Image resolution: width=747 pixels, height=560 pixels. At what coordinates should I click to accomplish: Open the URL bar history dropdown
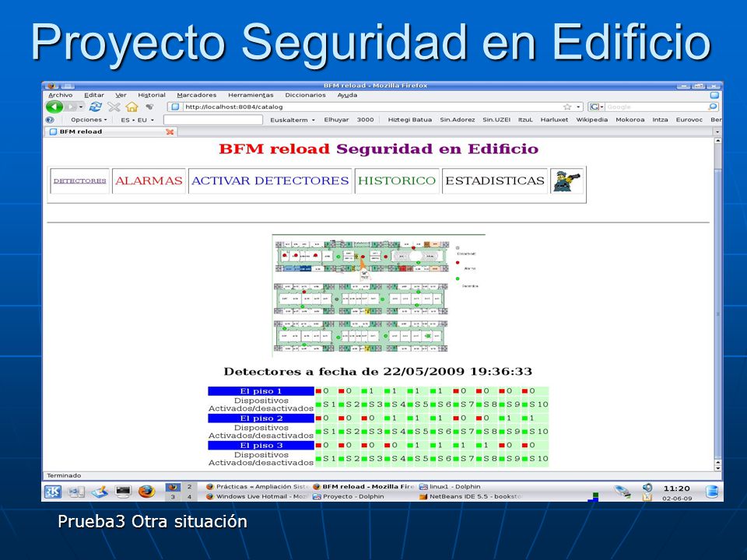point(578,107)
